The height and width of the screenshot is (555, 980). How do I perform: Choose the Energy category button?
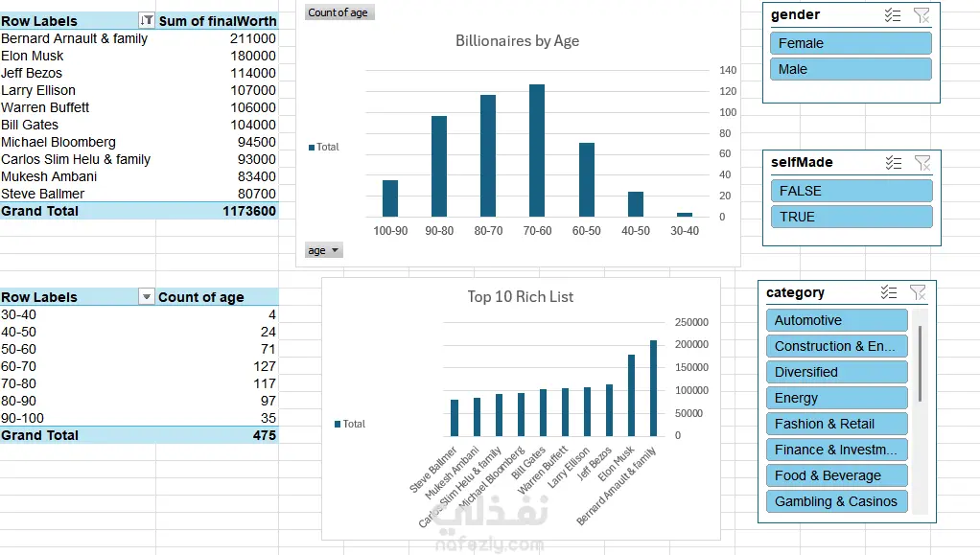[837, 398]
